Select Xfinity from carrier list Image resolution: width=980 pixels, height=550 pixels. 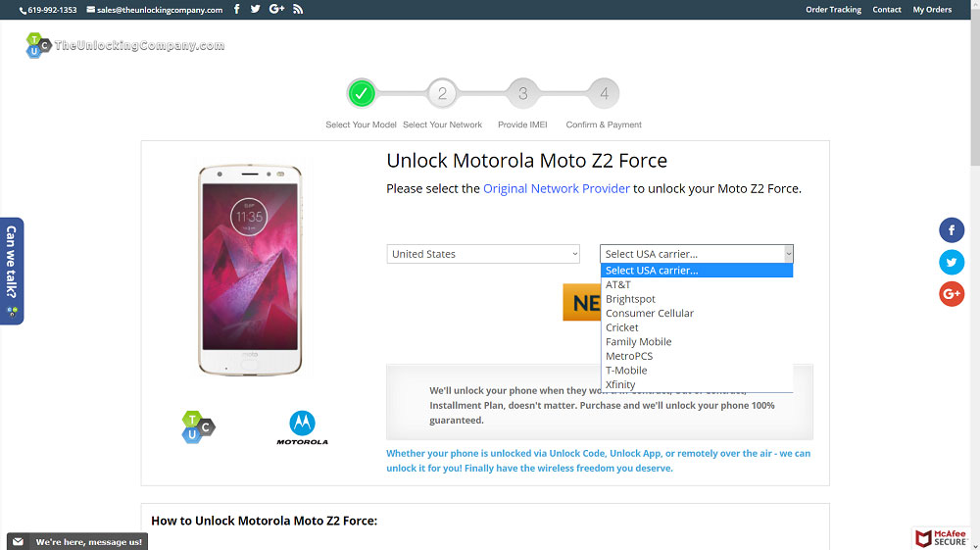pyautogui.click(x=696, y=385)
